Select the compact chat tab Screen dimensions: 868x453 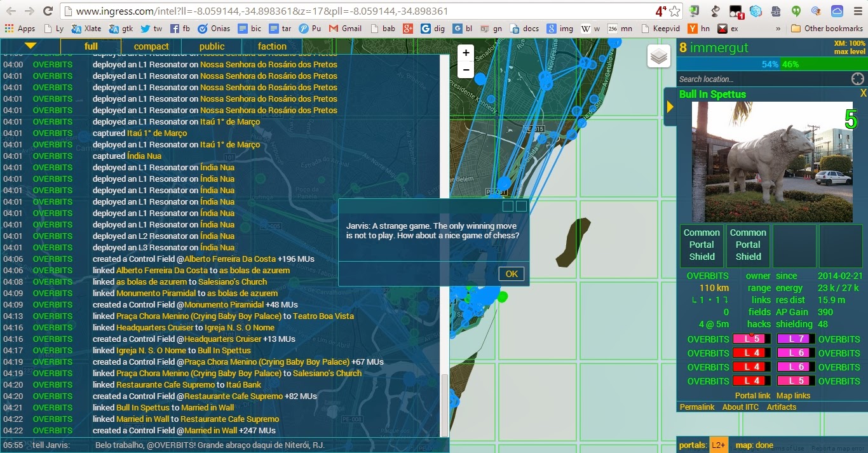(151, 46)
